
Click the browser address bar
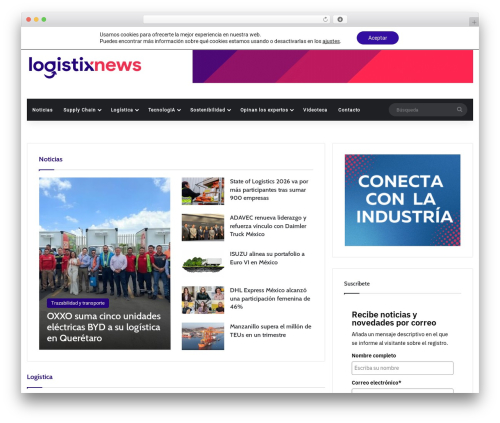pyautogui.click(x=237, y=20)
